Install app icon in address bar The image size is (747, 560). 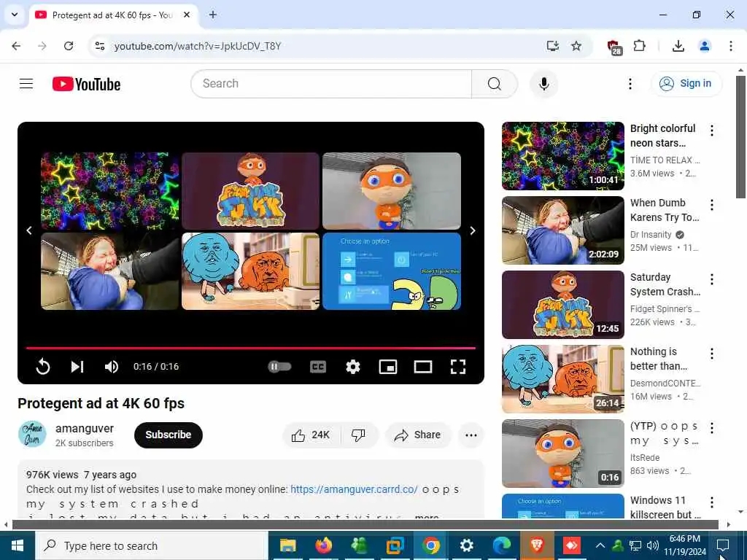point(553,46)
